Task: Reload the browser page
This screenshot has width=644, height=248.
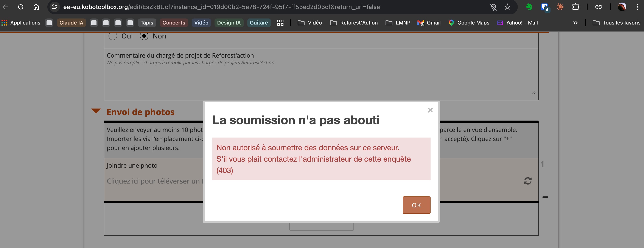Action: 21,7
